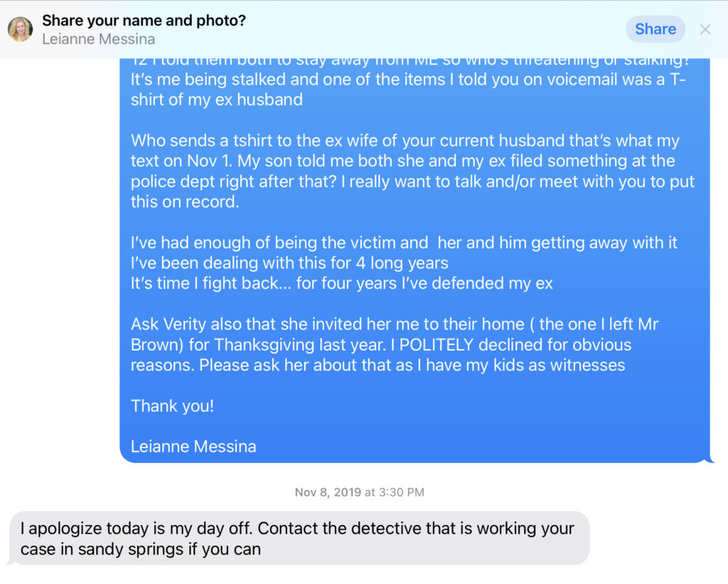Click the 'this on record.' line ending
Image resolution: width=728 pixels, height=584 pixels.
(x=185, y=201)
